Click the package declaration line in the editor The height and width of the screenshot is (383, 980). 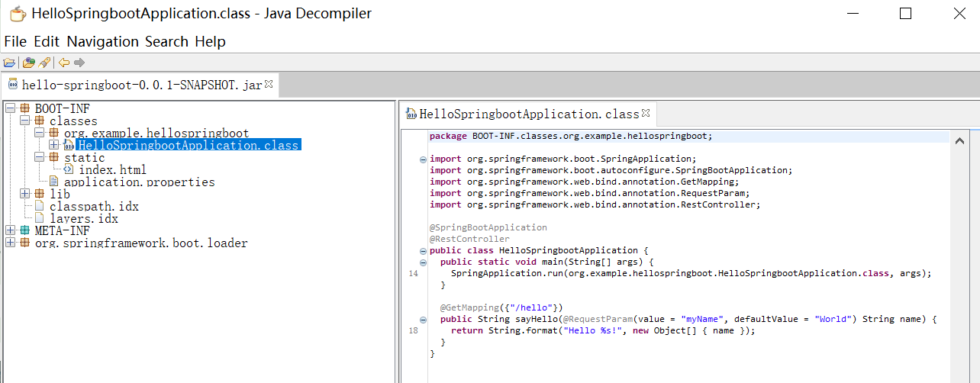pyautogui.click(x=570, y=137)
